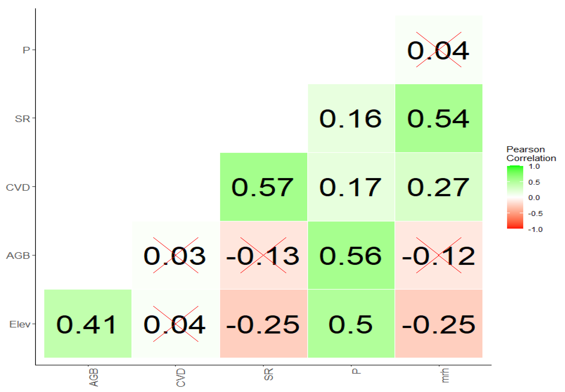The height and width of the screenshot is (392, 565).
Task: Click the -1.0 value on the legend
Action: 535,229
